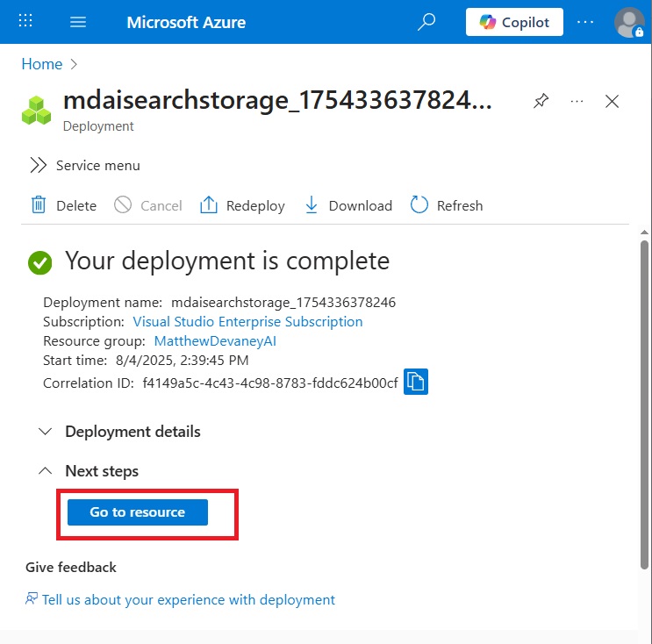The image size is (652, 644).
Task: Open the user account avatar
Action: click(628, 23)
